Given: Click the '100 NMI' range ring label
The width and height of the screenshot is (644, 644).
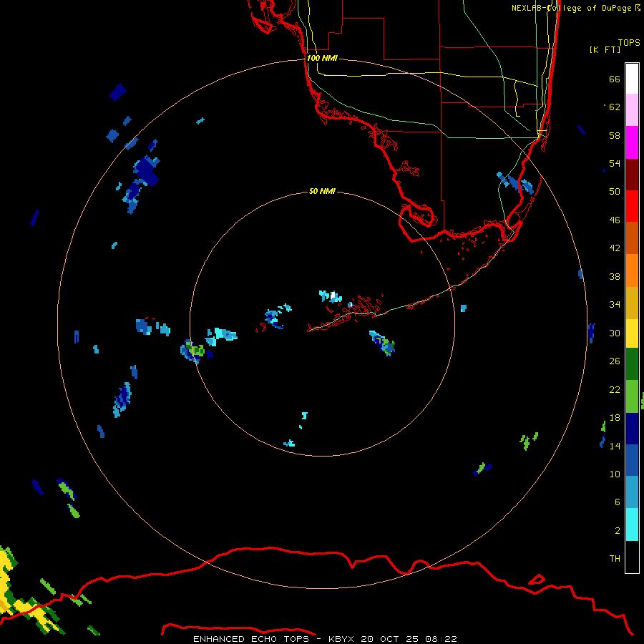Looking at the screenshot, I should 322,59.
